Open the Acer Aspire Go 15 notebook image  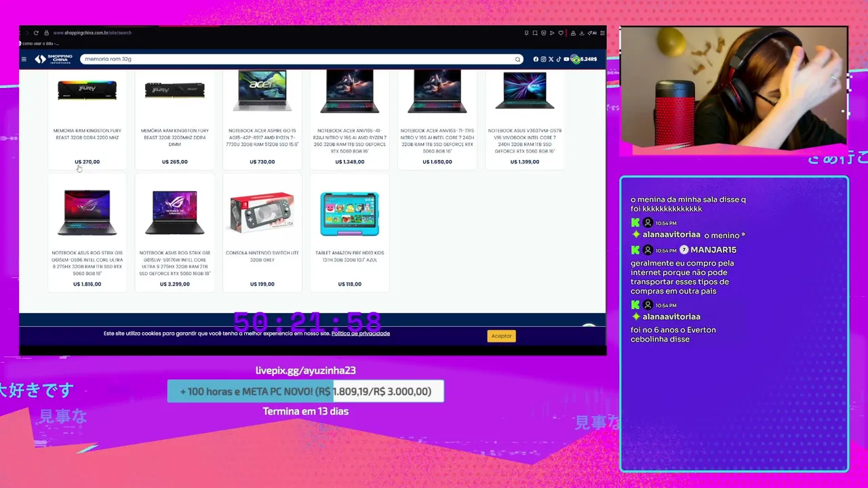click(262, 90)
